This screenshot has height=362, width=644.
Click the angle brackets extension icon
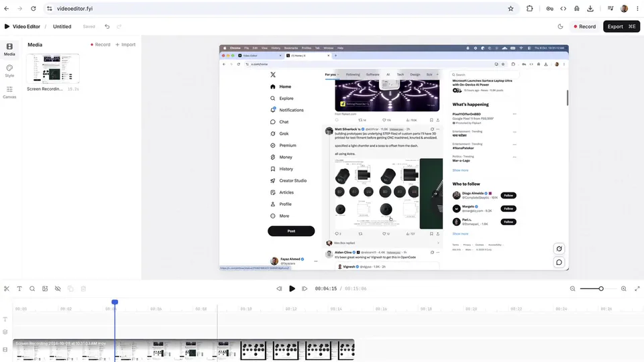click(563, 8)
